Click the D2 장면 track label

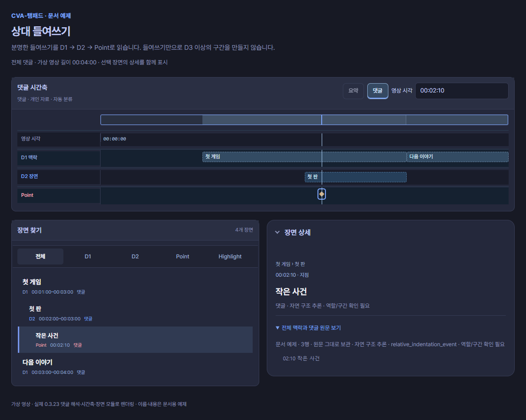pyautogui.click(x=30, y=176)
